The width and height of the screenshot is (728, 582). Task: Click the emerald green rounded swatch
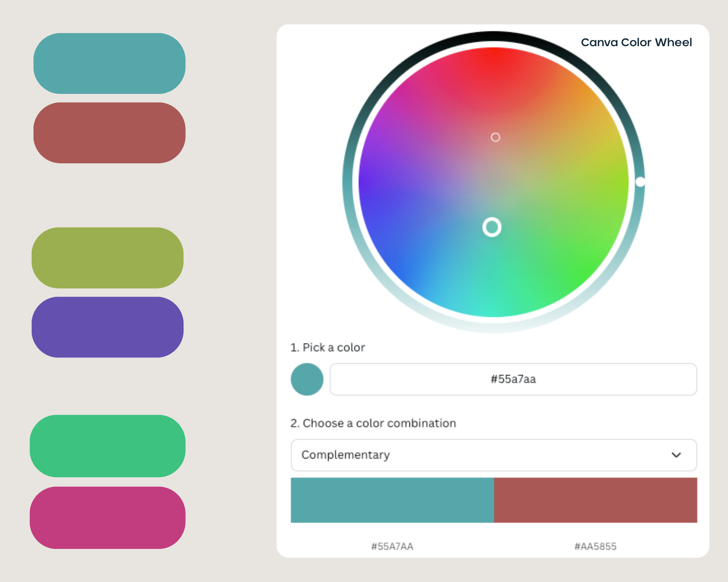[107, 446]
